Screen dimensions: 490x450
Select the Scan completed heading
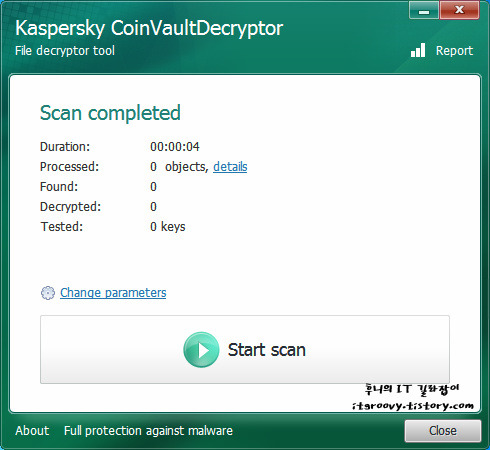[110, 113]
